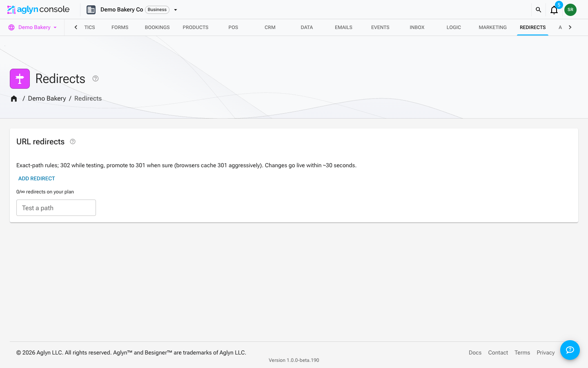
Task: Click the globe icon beside Demo Bakery
Action: pyautogui.click(x=11, y=27)
